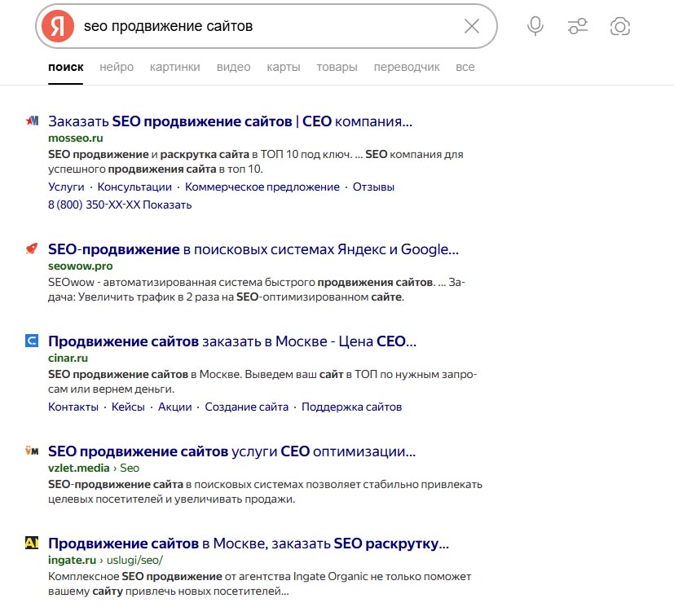Open Отзывы sitelink
This screenshot has height=616, width=674.
coord(373,187)
